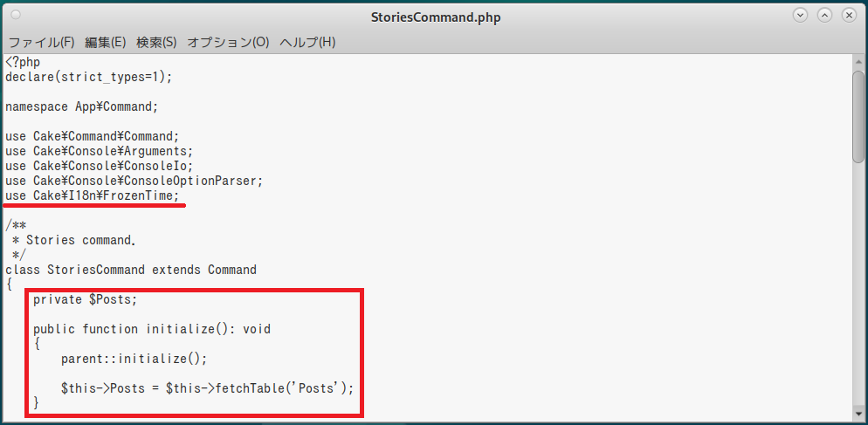The width and height of the screenshot is (868, 425).
Task: Place cursor on the declare(strict_types=1) line
Action: [89, 77]
